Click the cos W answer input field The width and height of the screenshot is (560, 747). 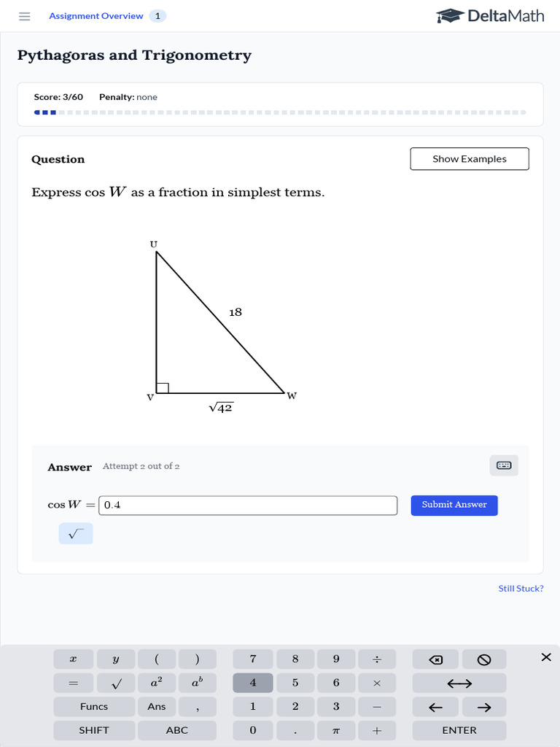point(248,505)
